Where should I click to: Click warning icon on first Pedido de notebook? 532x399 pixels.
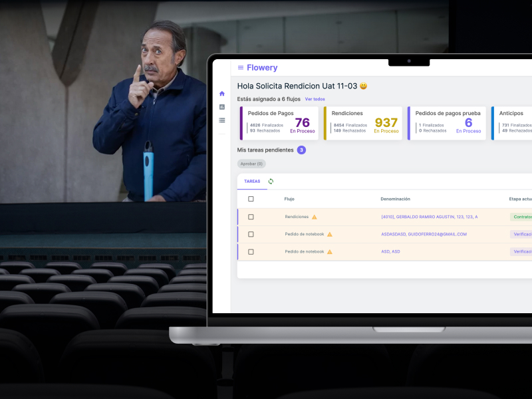(329, 234)
